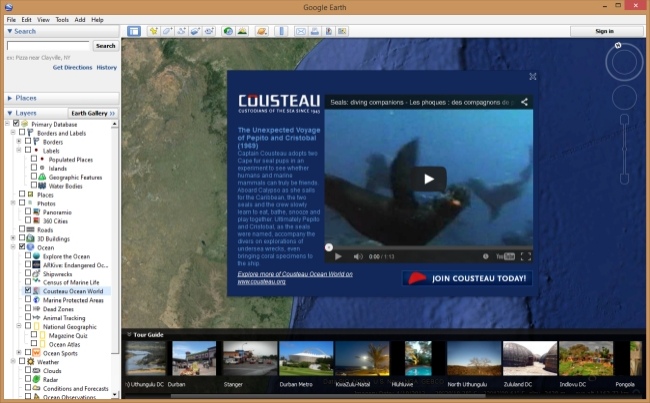Image resolution: width=650 pixels, height=403 pixels.
Task: Expand the Borders tree node
Action: click(x=19, y=141)
